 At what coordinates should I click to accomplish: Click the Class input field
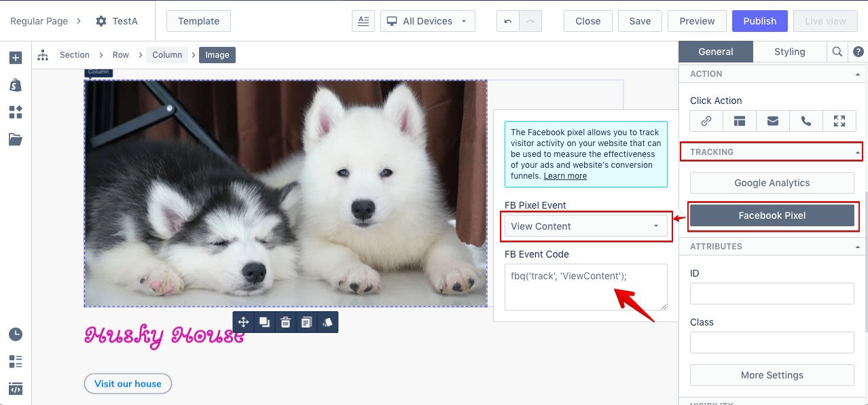coord(772,342)
